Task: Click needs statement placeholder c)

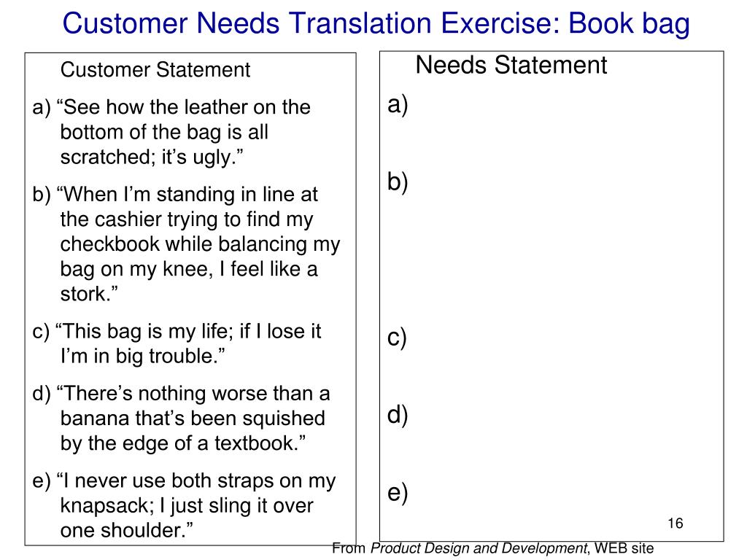Action: [397, 338]
